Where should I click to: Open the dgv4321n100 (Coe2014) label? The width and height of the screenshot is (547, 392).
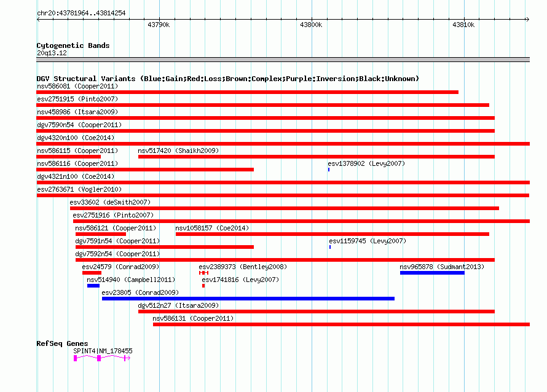click(76, 176)
